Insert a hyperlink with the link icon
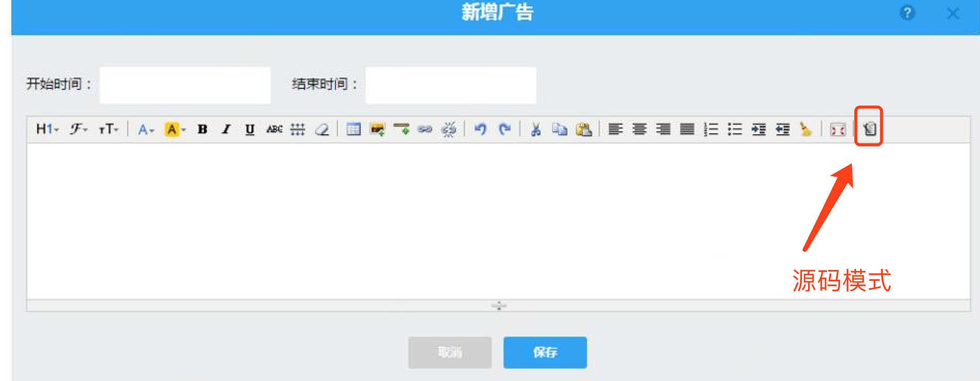This screenshot has width=980, height=381. 425,129
